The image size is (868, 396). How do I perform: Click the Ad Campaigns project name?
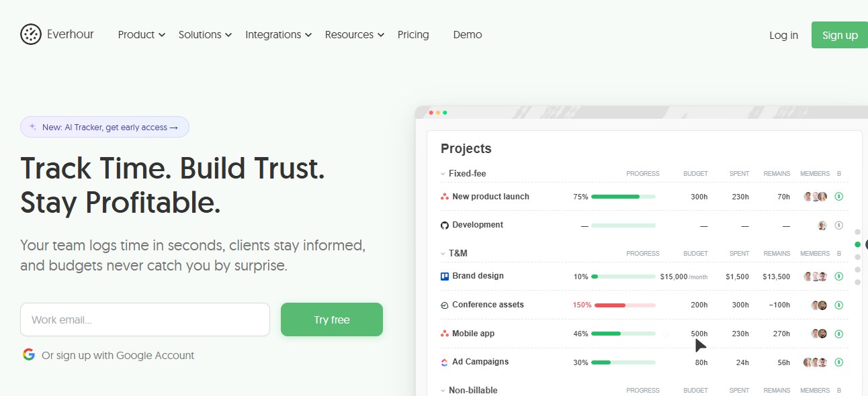point(480,362)
